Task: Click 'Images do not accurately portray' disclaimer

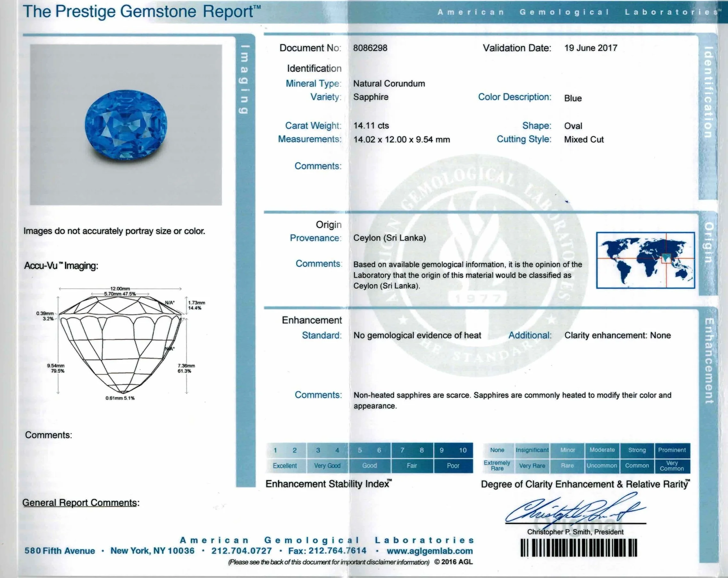Action: click(x=114, y=231)
